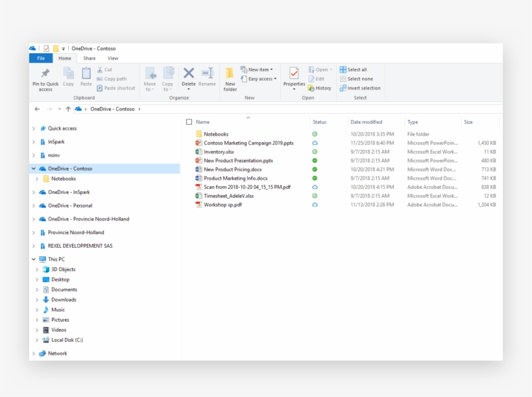Image resolution: width=532 pixels, height=397 pixels.
Task: Click the Delete X icon
Action: 189,73
